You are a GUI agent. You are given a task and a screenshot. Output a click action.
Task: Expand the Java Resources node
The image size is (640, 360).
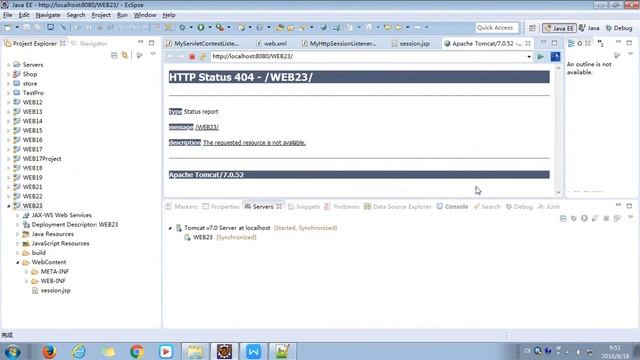tap(18, 234)
